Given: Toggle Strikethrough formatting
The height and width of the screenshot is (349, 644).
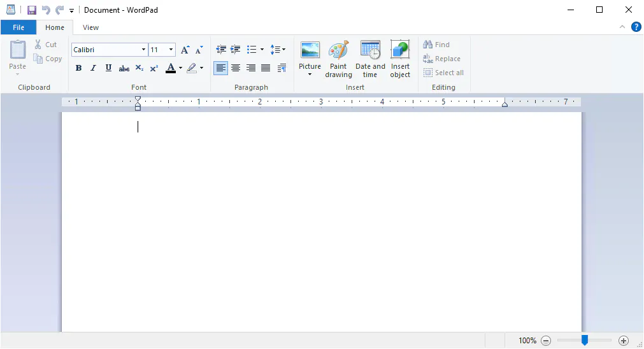Looking at the screenshot, I should tap(124, 68).
